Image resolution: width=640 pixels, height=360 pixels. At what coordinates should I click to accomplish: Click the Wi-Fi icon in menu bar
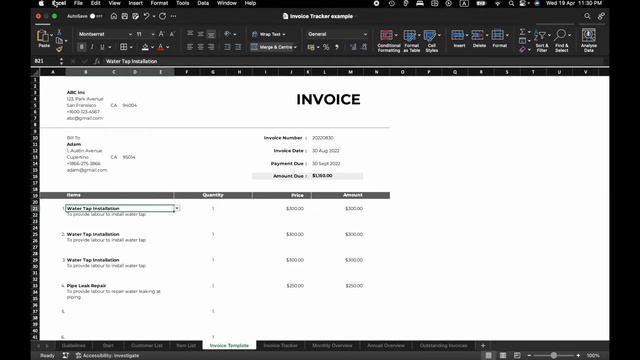[x=497, y=3]
